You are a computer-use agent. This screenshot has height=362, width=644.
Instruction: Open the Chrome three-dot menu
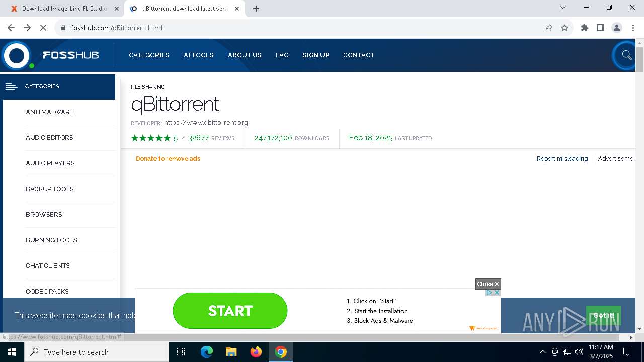coord(633,28)
